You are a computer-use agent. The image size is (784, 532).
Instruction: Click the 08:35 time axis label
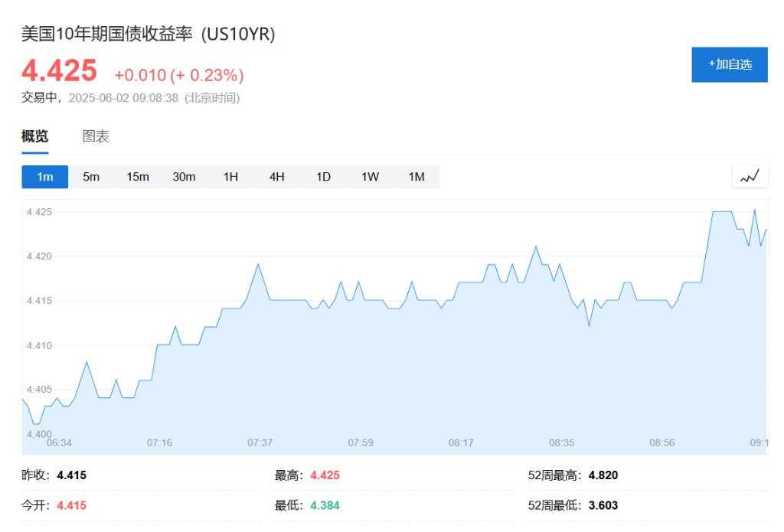coord(561,442)
